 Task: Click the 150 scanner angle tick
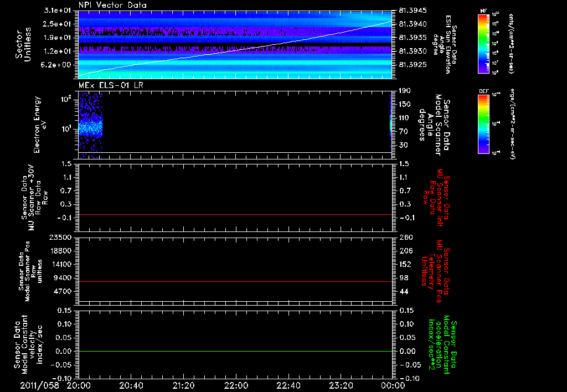click(405, 104)
